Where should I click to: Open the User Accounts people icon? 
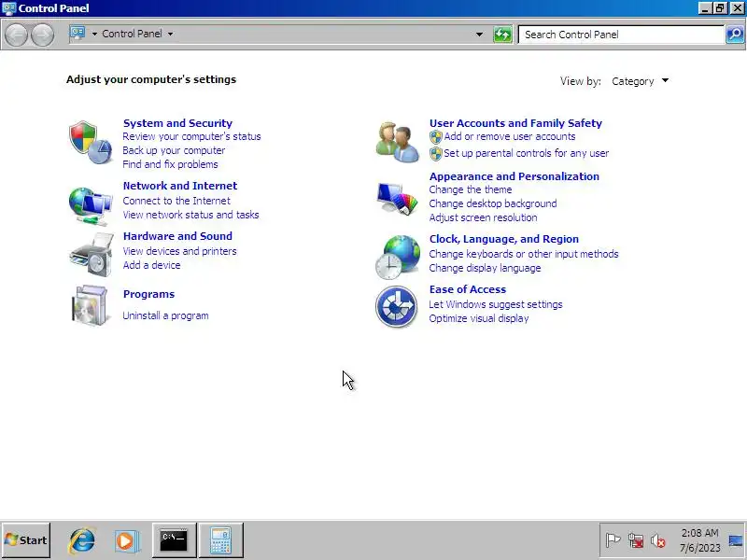tap(398, 142)
